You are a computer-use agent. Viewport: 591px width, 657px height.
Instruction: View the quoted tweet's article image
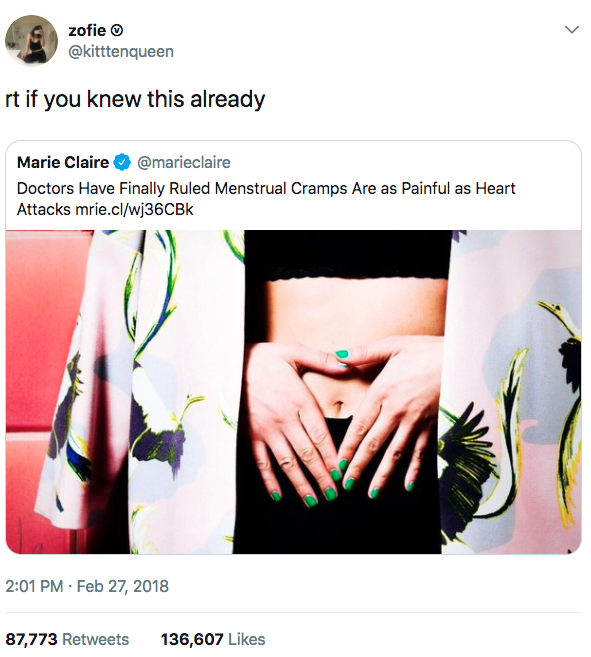click(293, 392)
